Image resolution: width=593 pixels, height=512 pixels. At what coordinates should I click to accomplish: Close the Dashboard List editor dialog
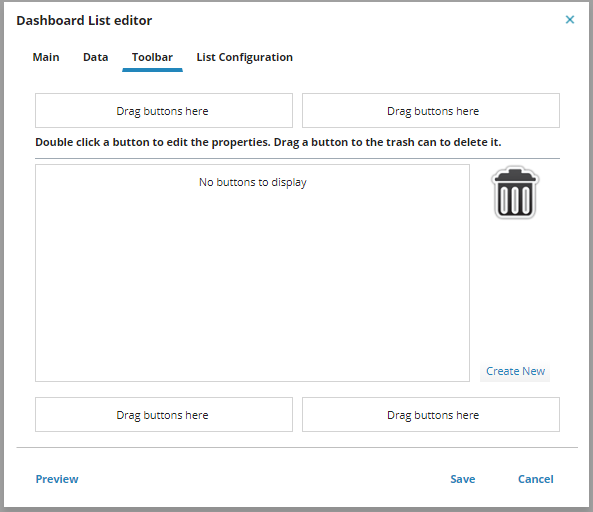click(570, 20)
